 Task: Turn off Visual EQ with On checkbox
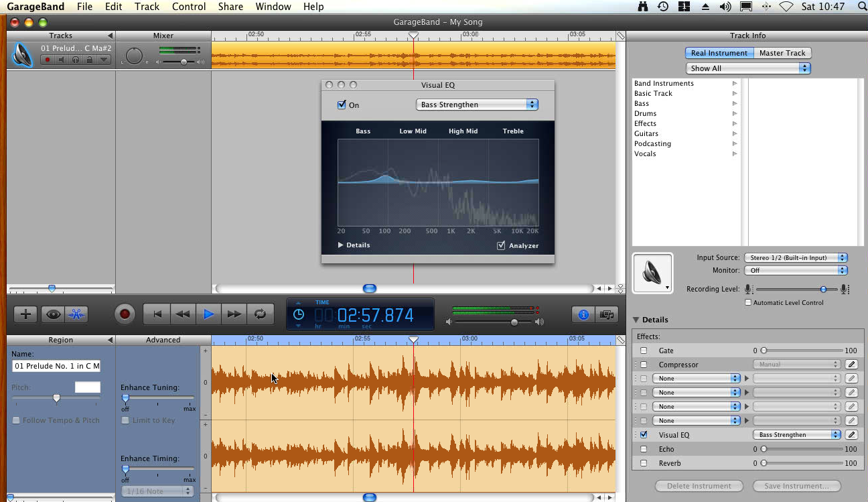point(342,105)
